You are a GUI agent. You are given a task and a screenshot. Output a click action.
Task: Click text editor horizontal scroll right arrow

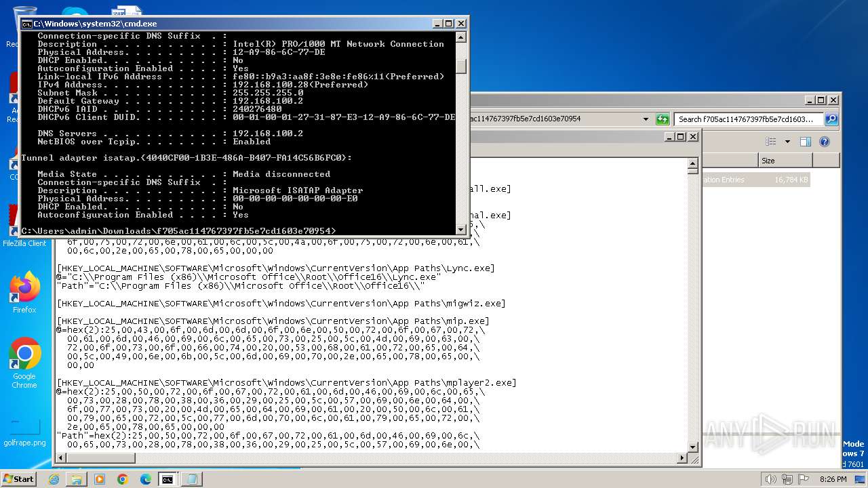682,459
